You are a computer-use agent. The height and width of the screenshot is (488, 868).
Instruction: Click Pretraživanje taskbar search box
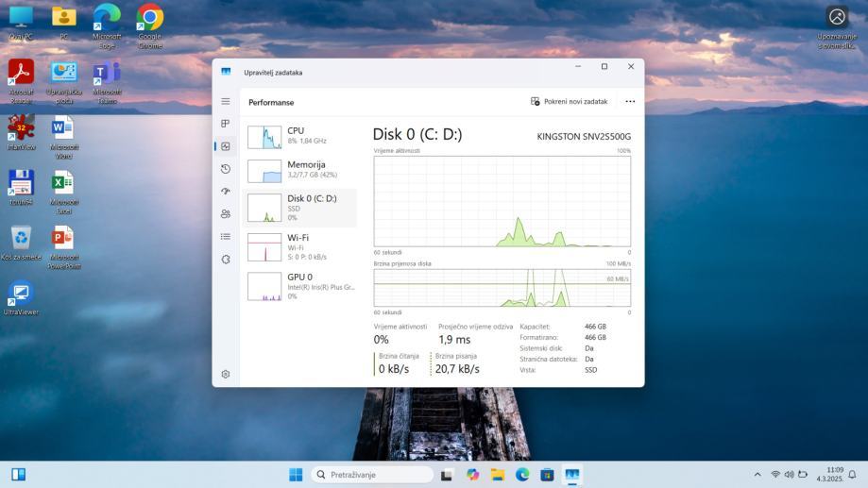pyautogui.click(x=371, y=474)
